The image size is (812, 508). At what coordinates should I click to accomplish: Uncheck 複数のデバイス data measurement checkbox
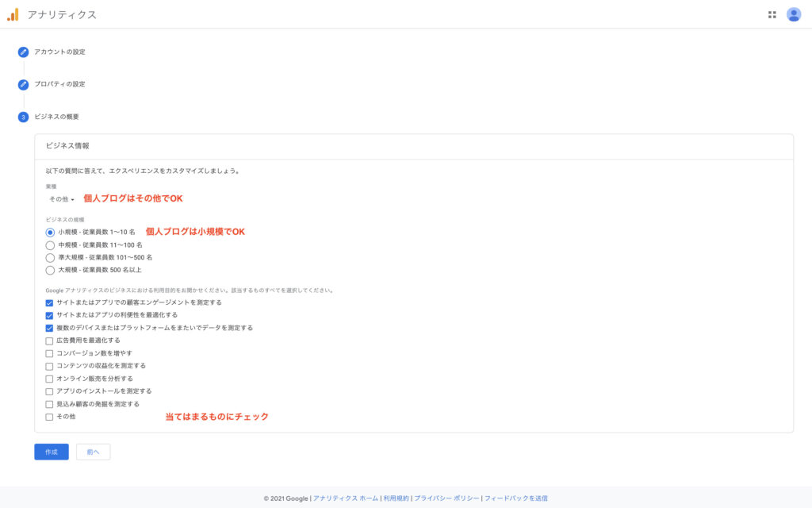tap(49, 328)
